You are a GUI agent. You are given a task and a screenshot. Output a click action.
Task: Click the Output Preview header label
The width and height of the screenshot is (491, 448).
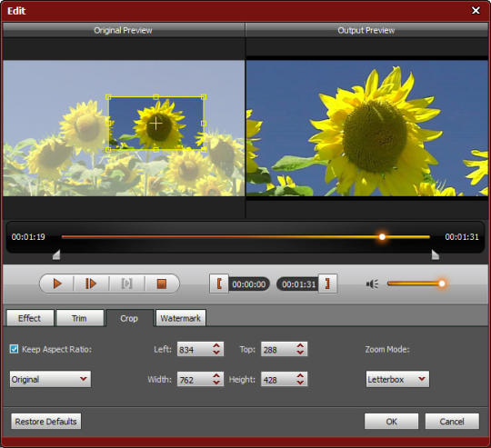click(x=366, y=30)
